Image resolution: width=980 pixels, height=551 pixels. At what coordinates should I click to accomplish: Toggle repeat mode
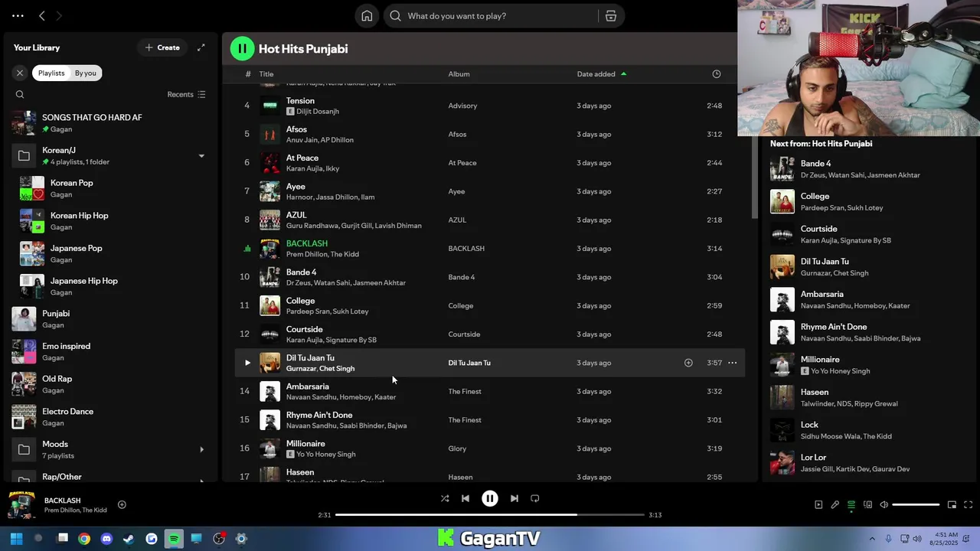(x=535, y=498)
